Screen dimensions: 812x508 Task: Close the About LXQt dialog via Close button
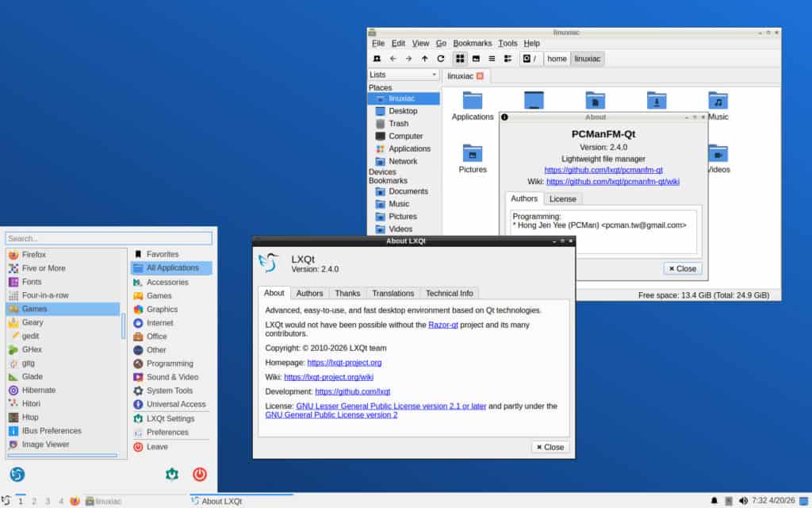point(550,447)
